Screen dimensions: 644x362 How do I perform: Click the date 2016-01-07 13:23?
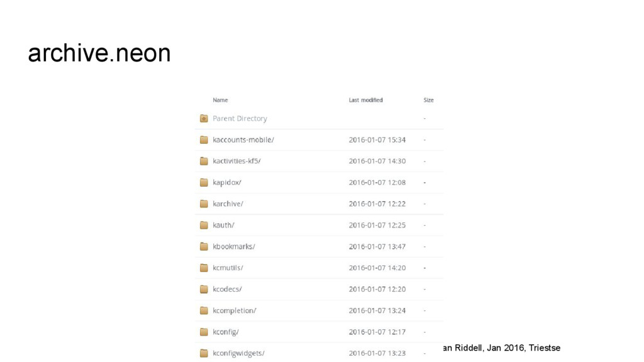377,353
